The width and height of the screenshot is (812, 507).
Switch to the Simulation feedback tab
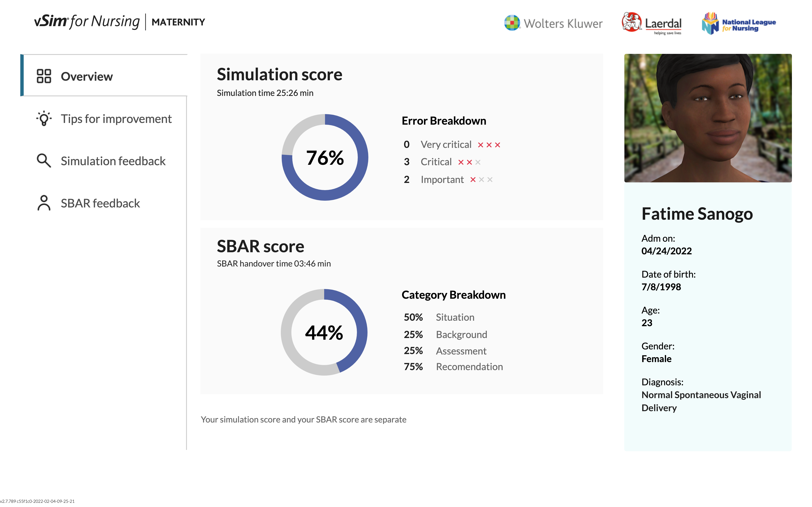(113, 161)
